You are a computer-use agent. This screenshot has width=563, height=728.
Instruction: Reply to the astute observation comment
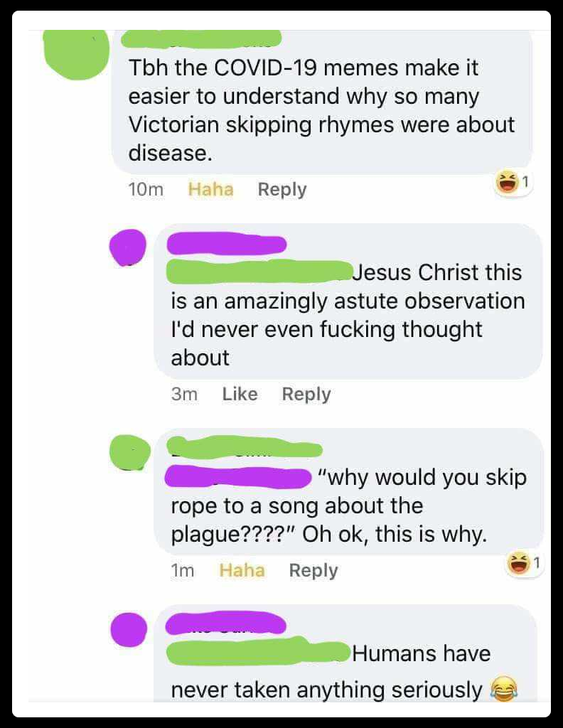[x=306, y=394]
